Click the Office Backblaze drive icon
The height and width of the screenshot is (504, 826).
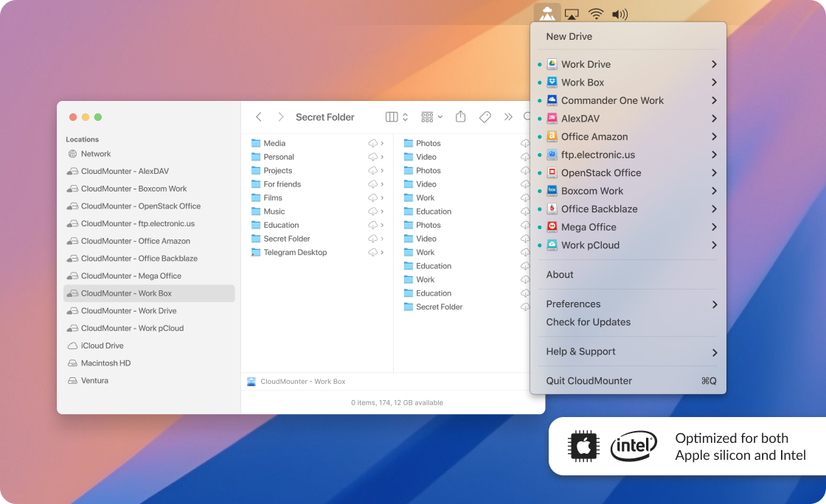552,209
